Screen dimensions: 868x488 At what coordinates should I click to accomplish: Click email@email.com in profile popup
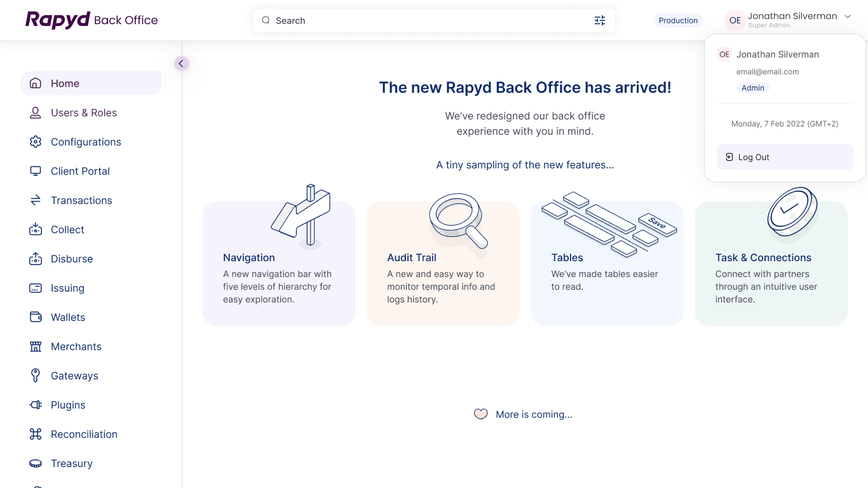pos(768,72)
